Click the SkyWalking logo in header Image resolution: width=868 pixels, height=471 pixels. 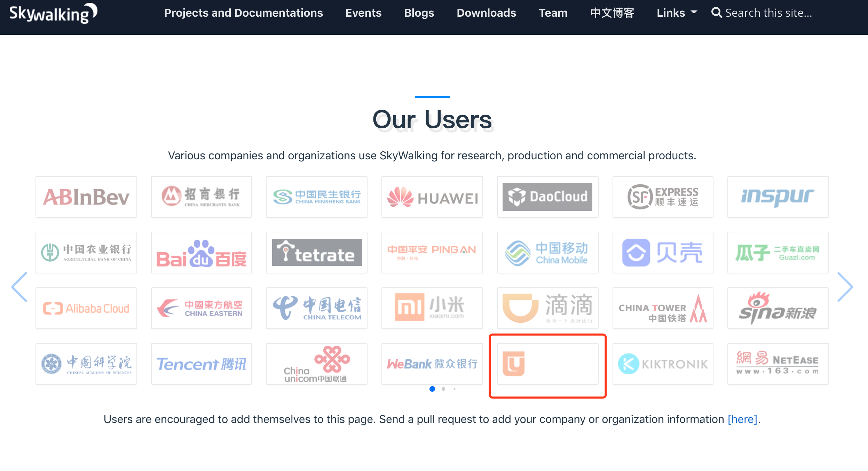click(x=53, y=13)
